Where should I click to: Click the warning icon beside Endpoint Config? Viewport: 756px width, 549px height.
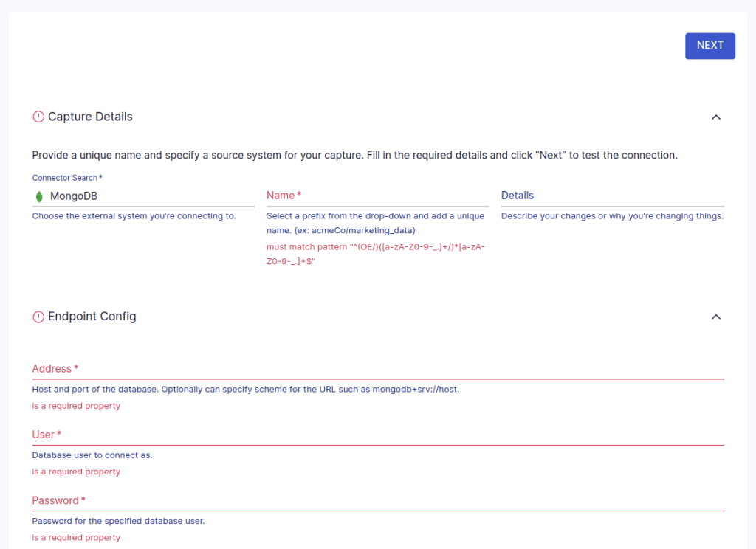click(38, 316)
